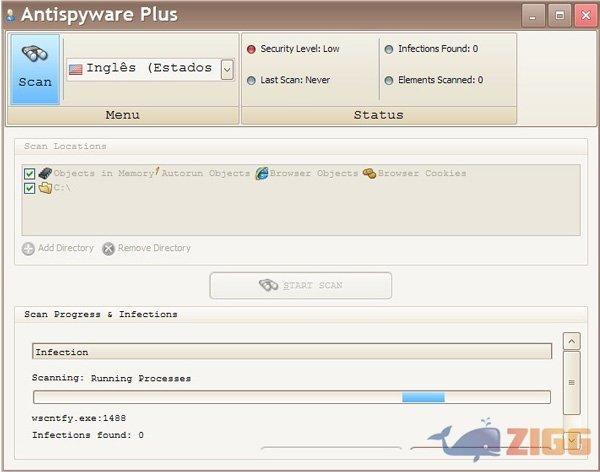
Task: Click the Infection column header
Action: (291, 352)
